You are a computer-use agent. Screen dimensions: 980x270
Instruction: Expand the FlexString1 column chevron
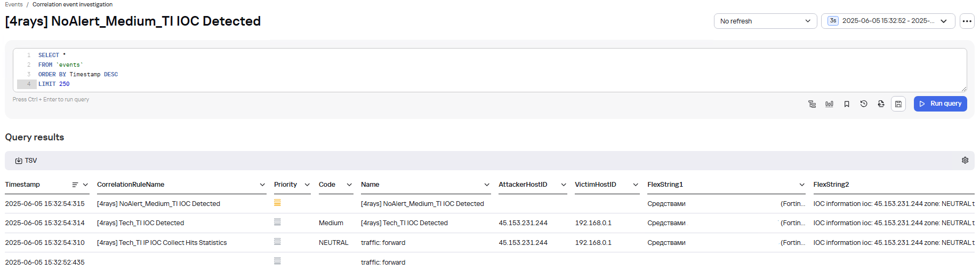(802, 185)
